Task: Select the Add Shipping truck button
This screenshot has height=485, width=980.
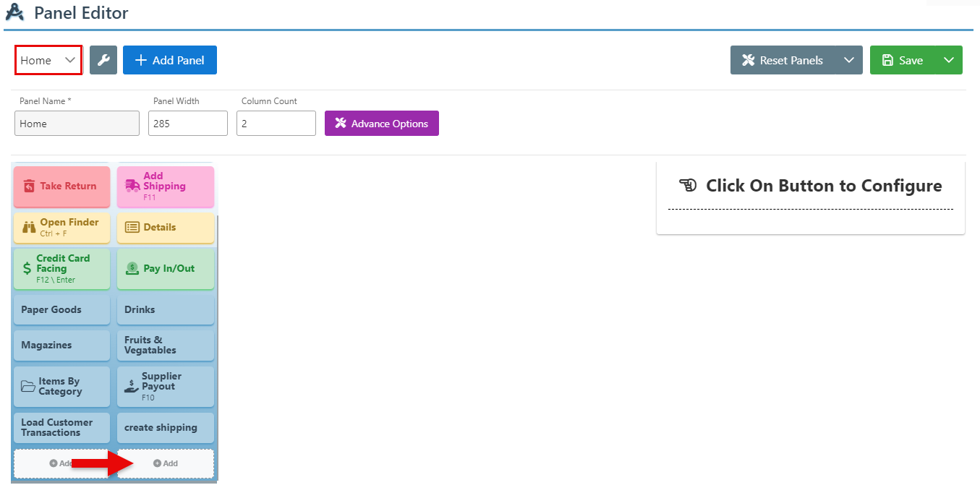Action: tap(165, 186)
